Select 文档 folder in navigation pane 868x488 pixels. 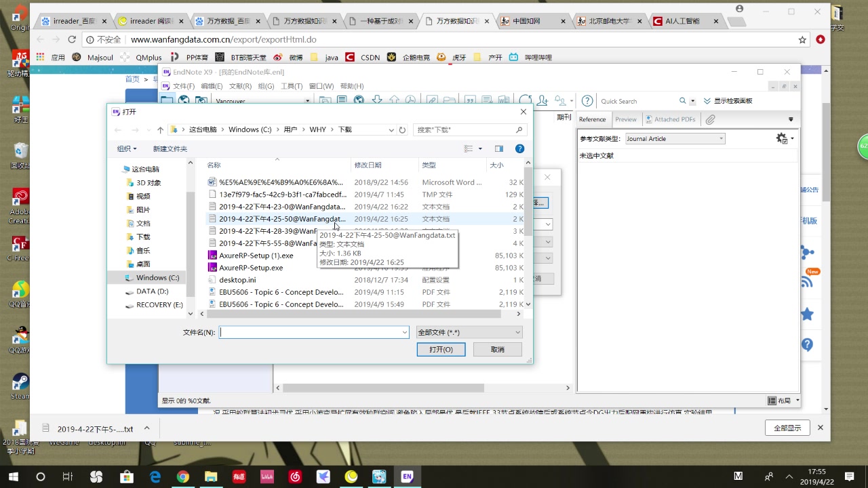pyautogui.click(x=142, y=224)
